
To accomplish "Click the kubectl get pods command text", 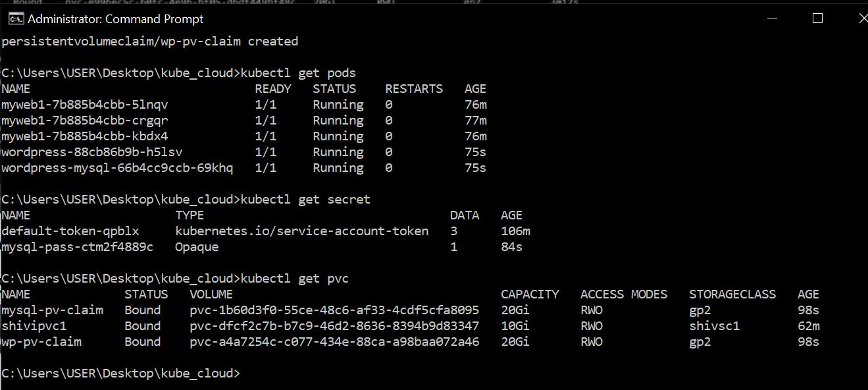I will click(298, 73).
